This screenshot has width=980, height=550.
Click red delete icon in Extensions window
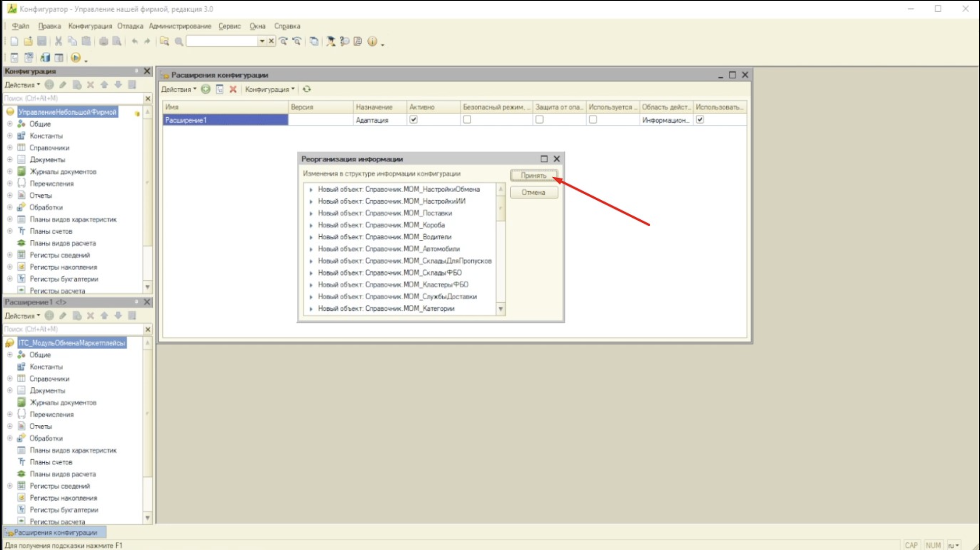[x=233, y=89]
